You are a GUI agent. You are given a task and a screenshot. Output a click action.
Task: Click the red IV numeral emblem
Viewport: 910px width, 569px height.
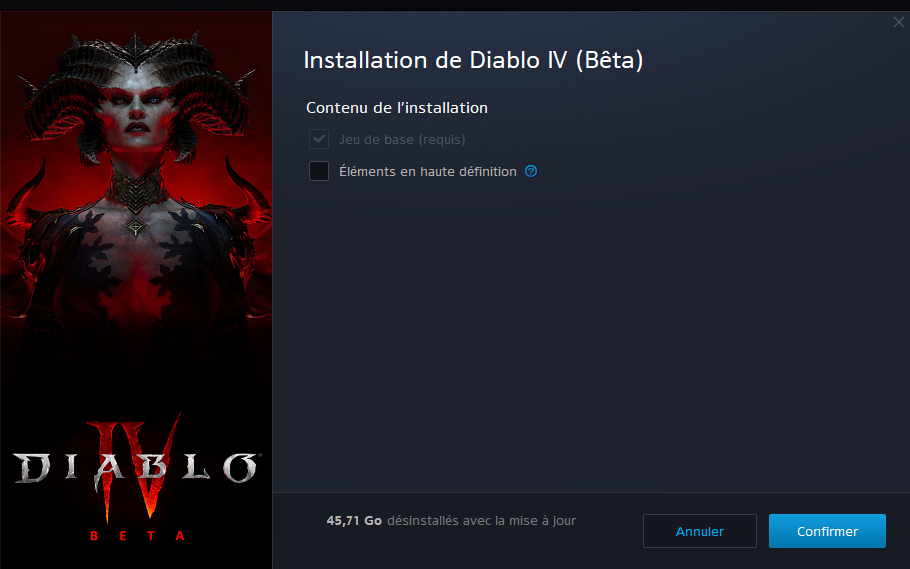pyautogui.click(x=135, y=464)
